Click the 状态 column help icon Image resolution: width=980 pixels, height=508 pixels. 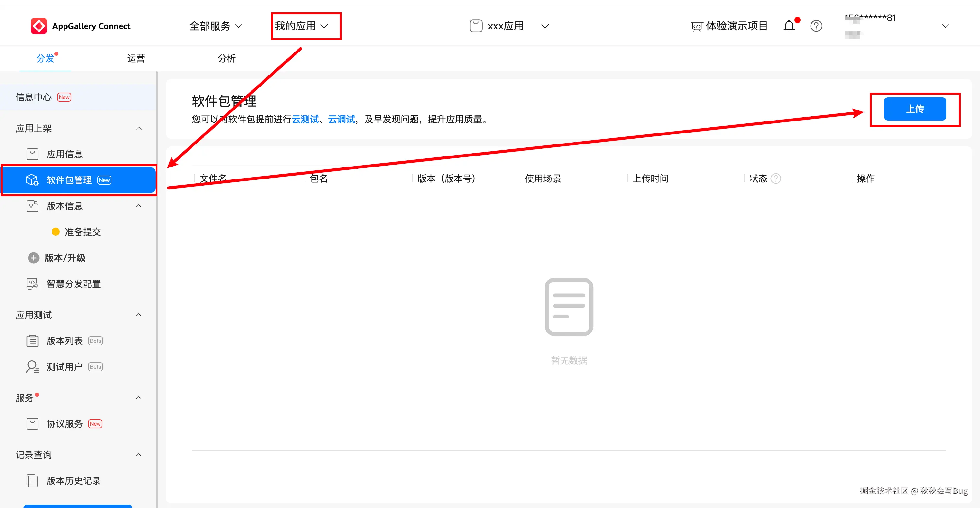(x=776, y=178)
